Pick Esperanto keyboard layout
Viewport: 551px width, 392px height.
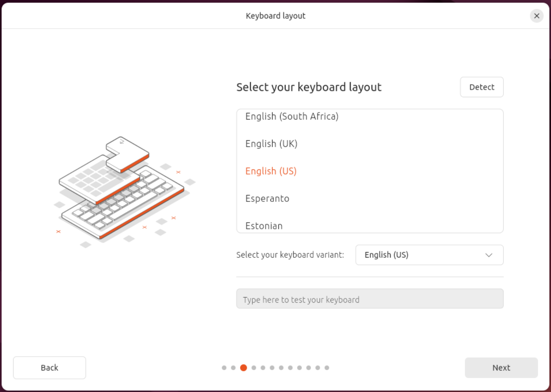pos(267,198)
